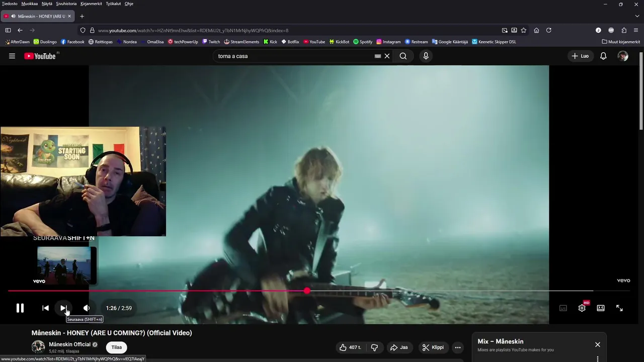This screenshot has width=644, height=362.
Task: Bookmark this page with star
Action: pos(524,30)
